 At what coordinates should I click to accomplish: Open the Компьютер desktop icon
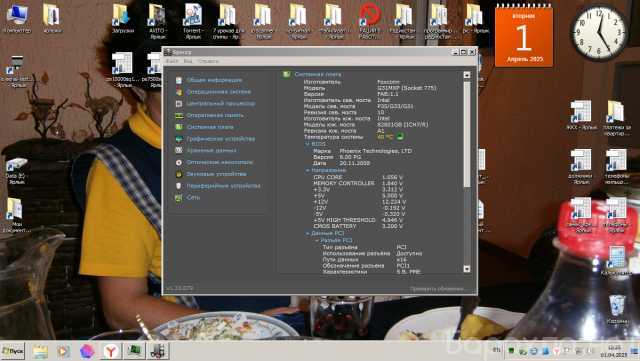(x=16, y=19)
